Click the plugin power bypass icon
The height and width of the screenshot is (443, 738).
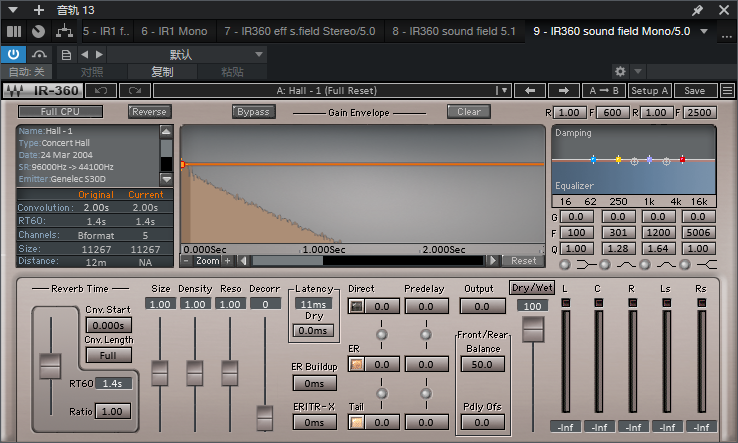pos(14,54)
